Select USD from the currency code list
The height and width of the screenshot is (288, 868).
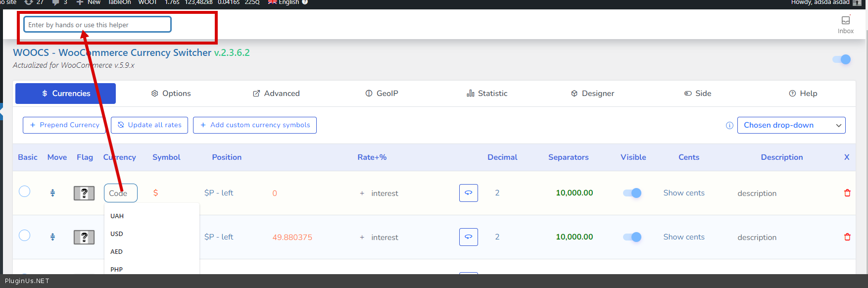tap(117, 234)
